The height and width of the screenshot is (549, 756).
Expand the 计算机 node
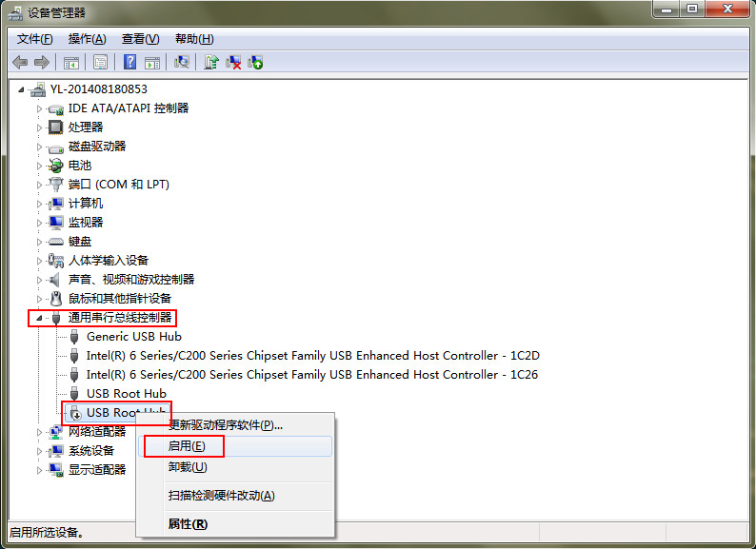40,204
